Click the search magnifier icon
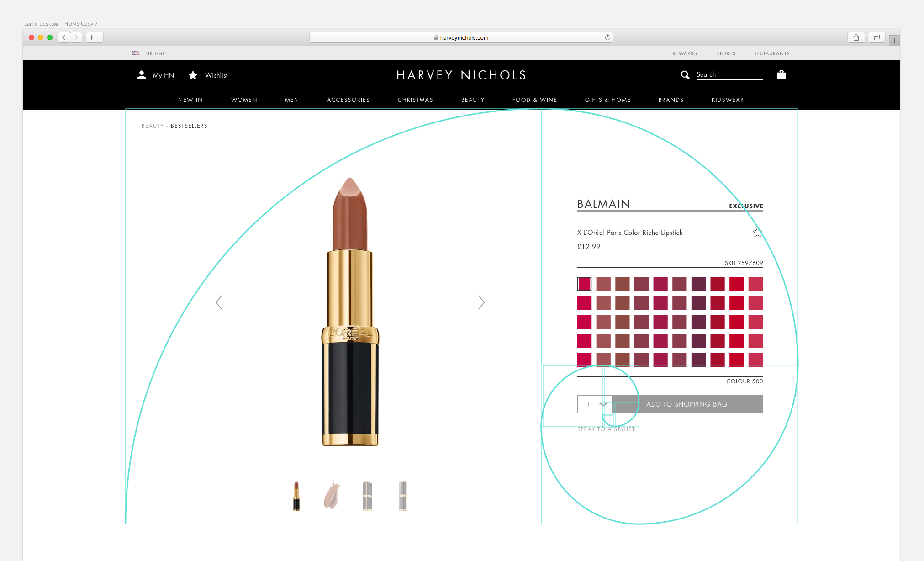This screenshot has width=924, height=561. pos(685,75)
